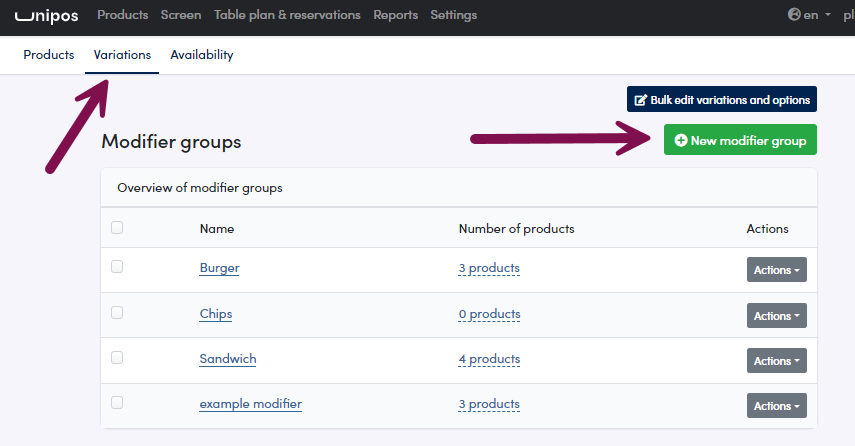The image size is (855, 446).
Task: Open the Sandwich modifier group link
Action: [228, 359]
